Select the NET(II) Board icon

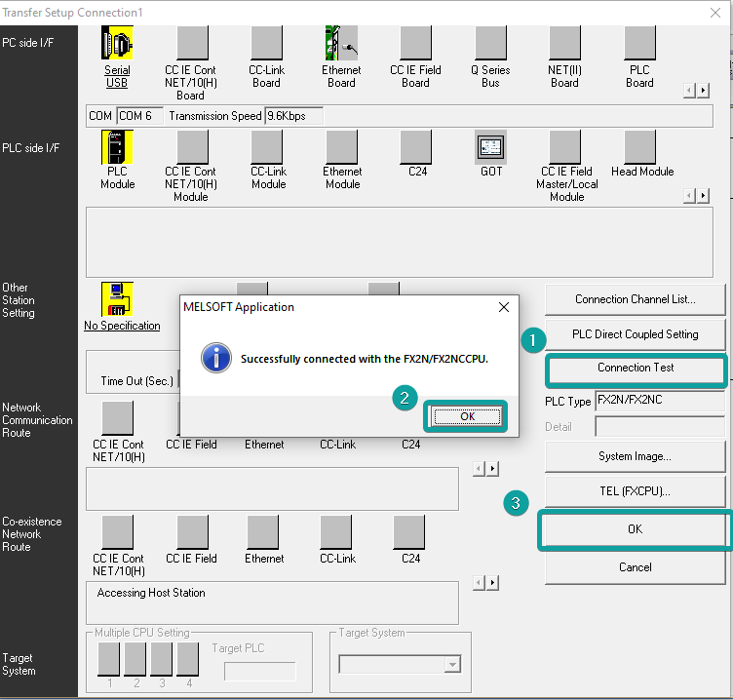564,43
